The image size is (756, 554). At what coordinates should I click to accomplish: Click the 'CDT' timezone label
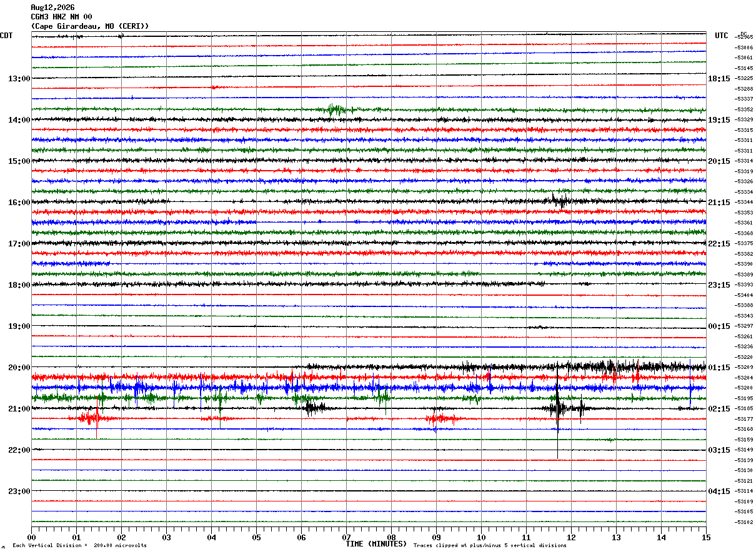[x=7, y=36]
